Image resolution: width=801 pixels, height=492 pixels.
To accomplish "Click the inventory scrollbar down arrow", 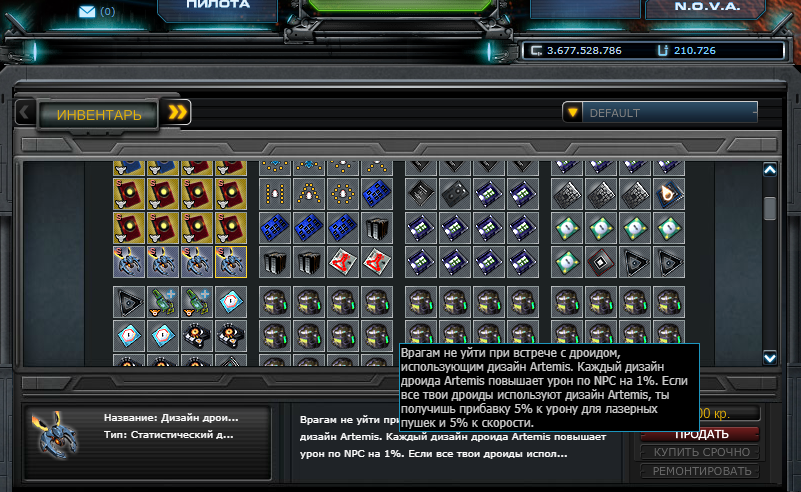I will tap(770, 358).
